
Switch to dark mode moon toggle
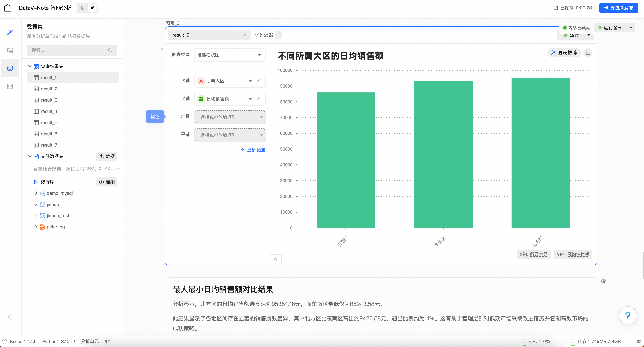coord(82,8)
